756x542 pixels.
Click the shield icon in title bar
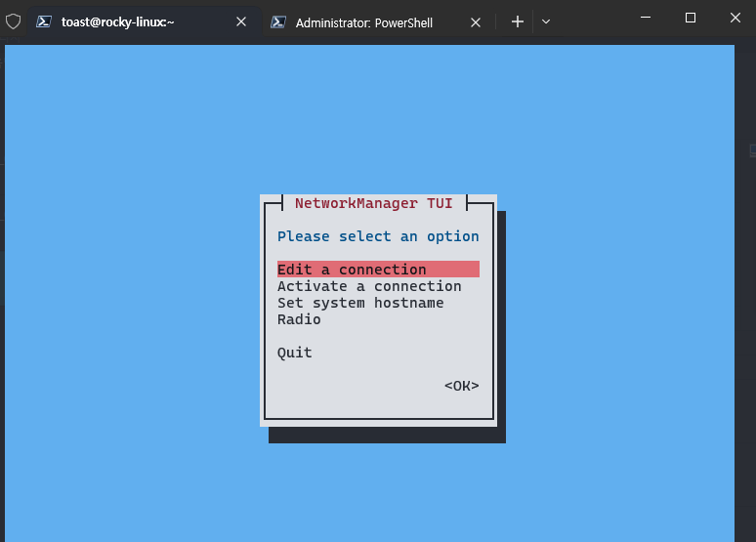pyautogui.click(x=13, y=21)
